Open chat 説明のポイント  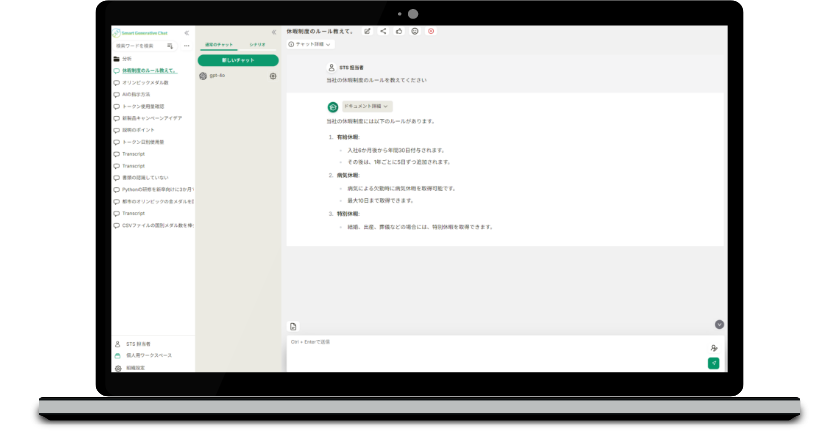pyautogui.click(x=134, y=130)
